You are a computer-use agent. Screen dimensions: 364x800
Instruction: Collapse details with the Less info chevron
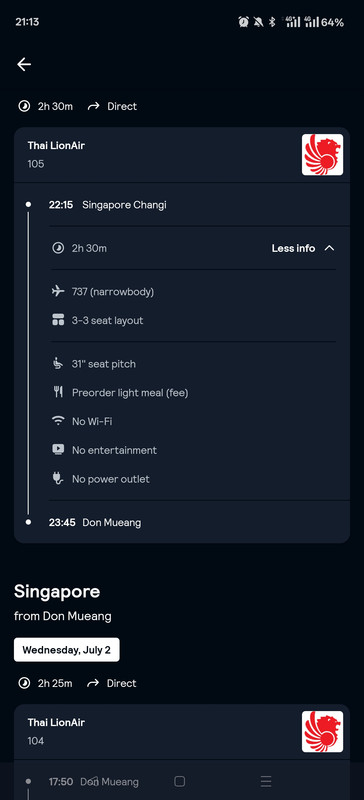(329, 248)
